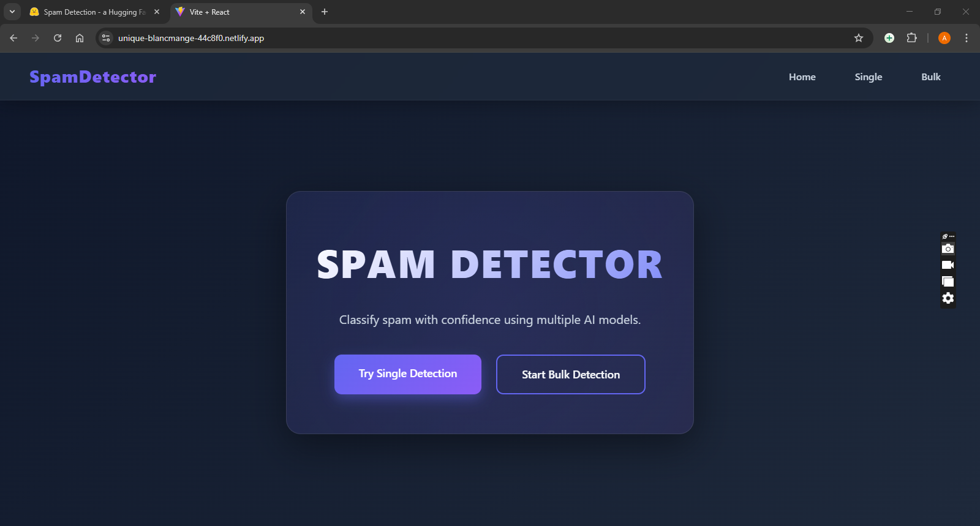Click the 'Classify spam with confidence' tagline
The width and height of the screenshot is (980, 526).
click(490, 320)
